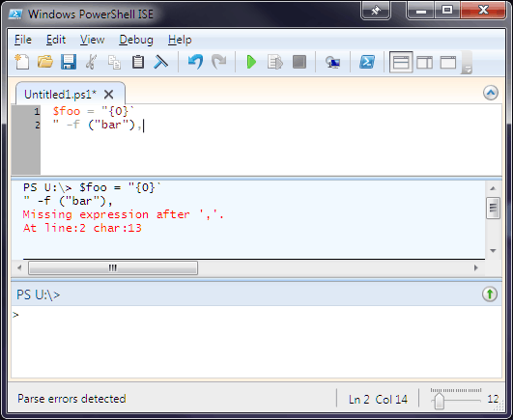Open the Debug menu

tap(136, 40)
